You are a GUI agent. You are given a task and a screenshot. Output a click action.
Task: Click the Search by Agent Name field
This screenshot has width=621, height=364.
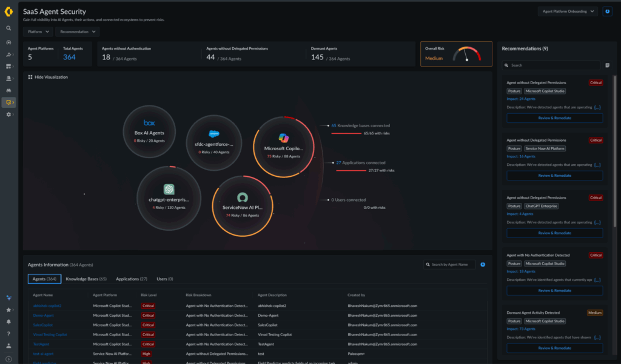tap(452, 265)
